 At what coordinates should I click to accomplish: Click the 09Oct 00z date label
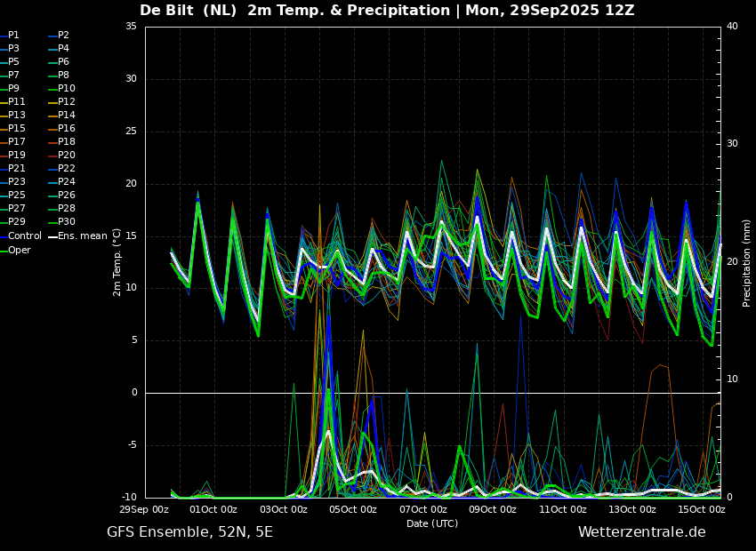pos(493,509)
